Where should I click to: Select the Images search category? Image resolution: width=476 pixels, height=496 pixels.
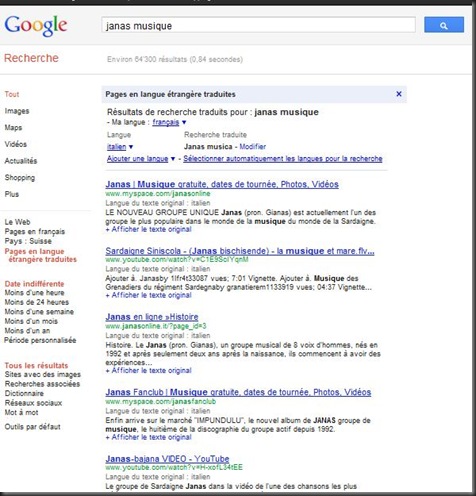tap(17, 111)
